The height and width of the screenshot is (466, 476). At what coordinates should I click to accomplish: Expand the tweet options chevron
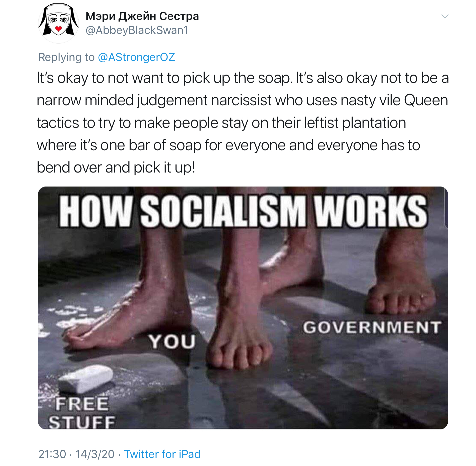pos(445,16)
